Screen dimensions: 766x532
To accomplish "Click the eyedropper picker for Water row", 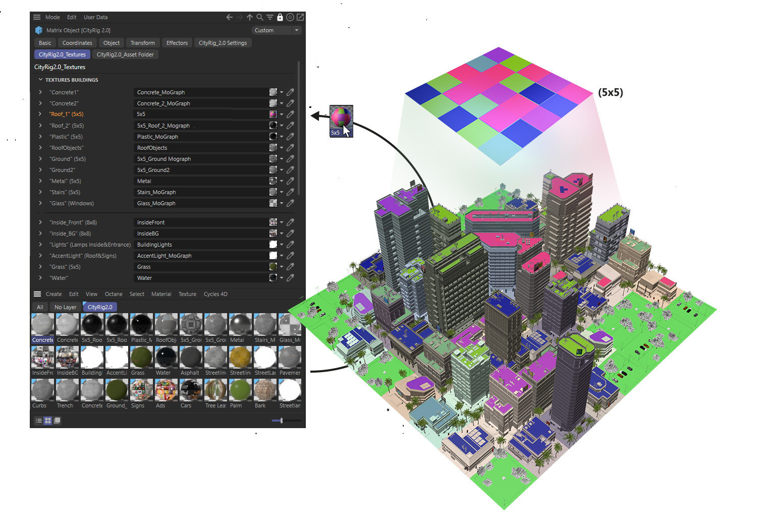I will [x=290, y=278].
